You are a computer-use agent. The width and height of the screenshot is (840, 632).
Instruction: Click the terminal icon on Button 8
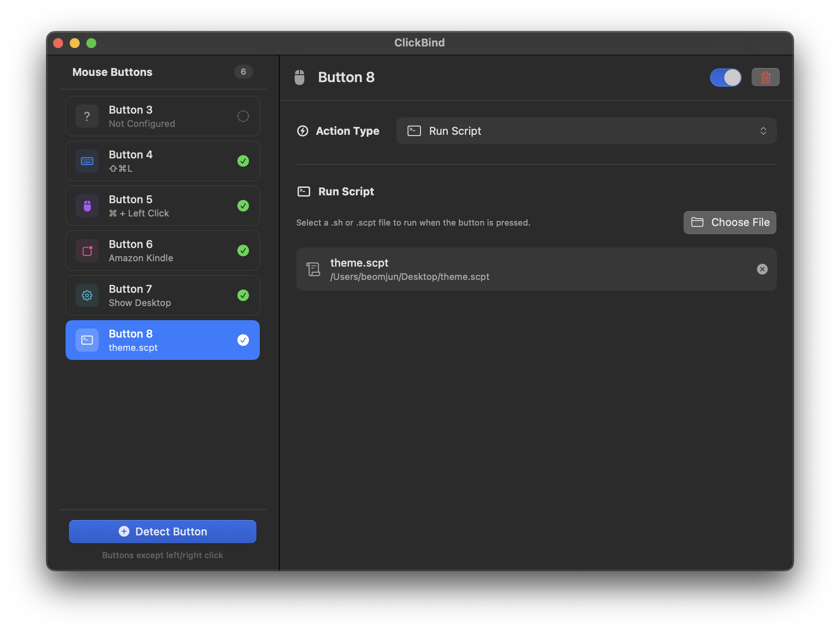(87, 340)
